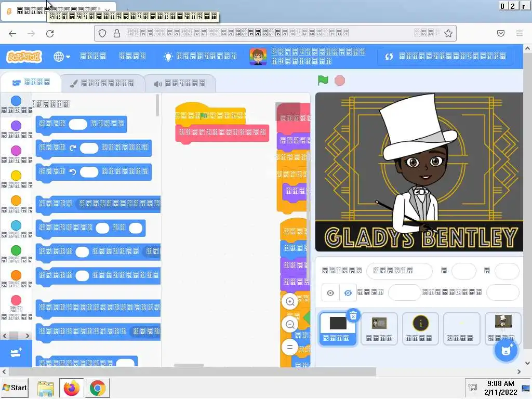The image size is (532, 399).
Task: Click the turn clockwise motion block
Action: tap(94, 148)
